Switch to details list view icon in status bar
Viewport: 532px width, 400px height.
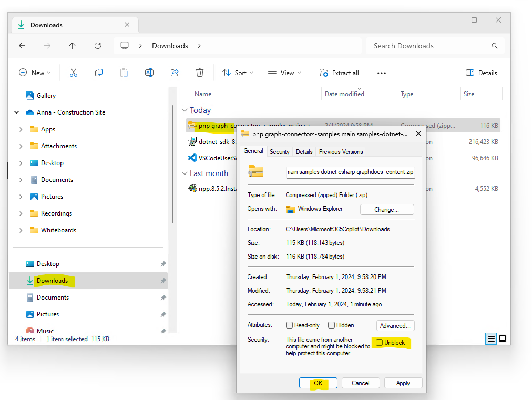[x=491, y=339]
